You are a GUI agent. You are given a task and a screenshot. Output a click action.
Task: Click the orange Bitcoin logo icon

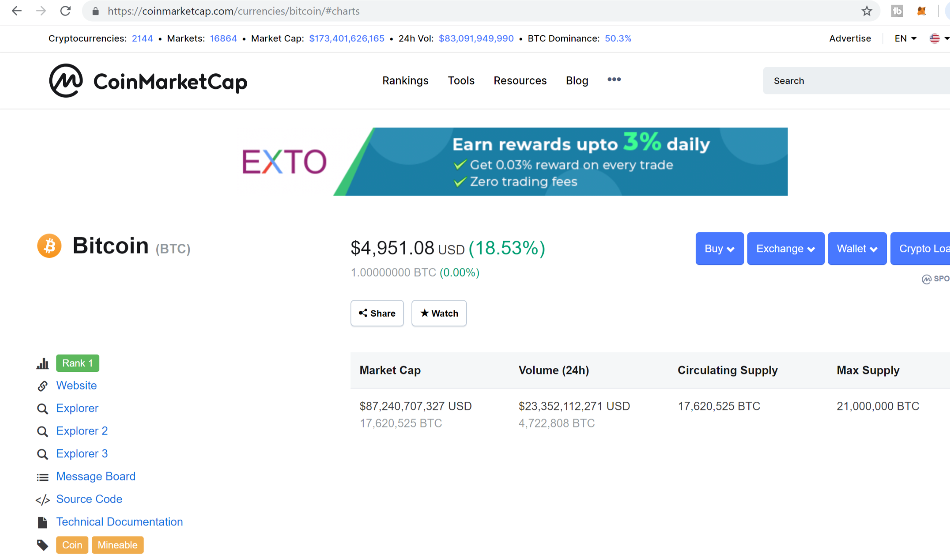[x=49, y=246]
